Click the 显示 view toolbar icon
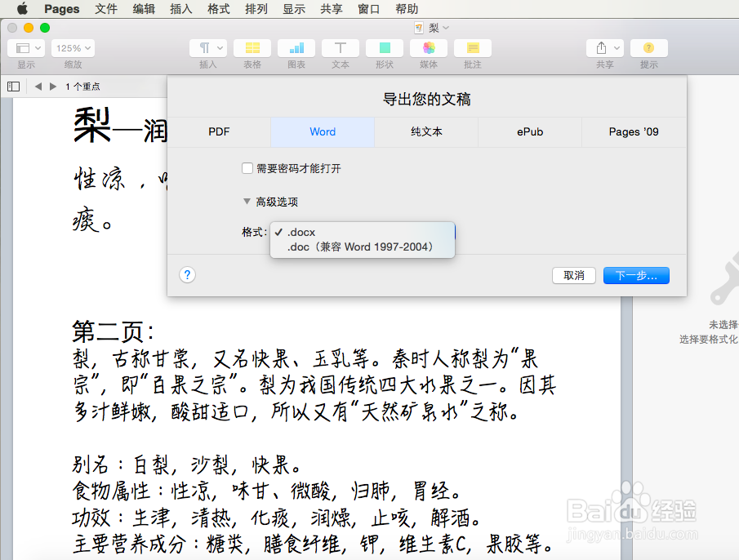Image resolution: width=739 pixels, height=560 pixels. click(x=26, y=48)
